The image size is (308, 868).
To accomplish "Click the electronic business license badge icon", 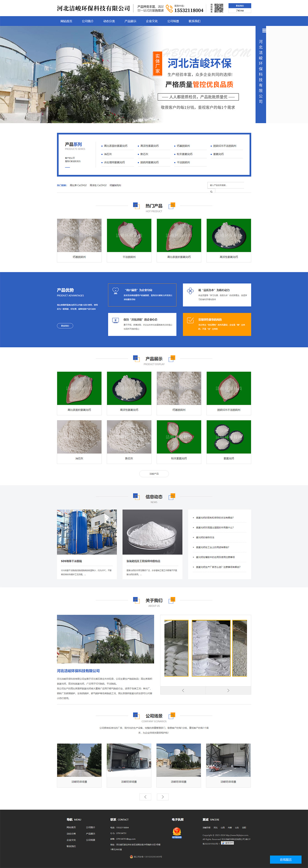I will [x=177, y=833].
